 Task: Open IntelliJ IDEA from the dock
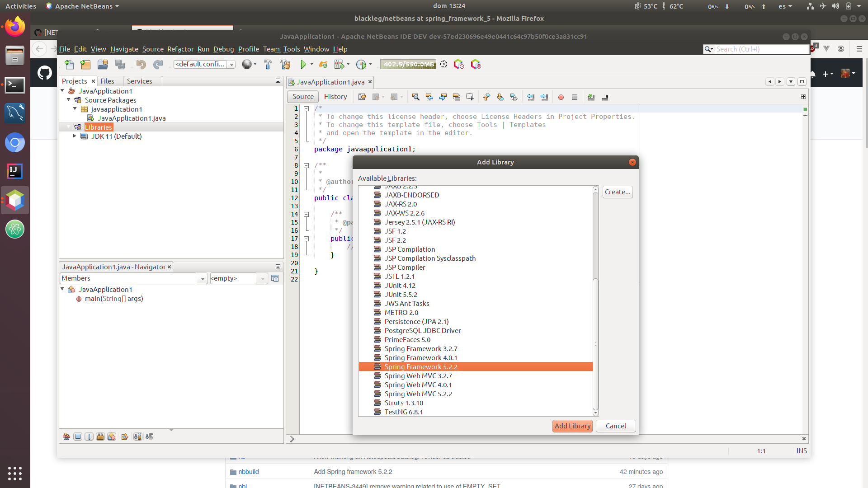(x=14, y=171)
